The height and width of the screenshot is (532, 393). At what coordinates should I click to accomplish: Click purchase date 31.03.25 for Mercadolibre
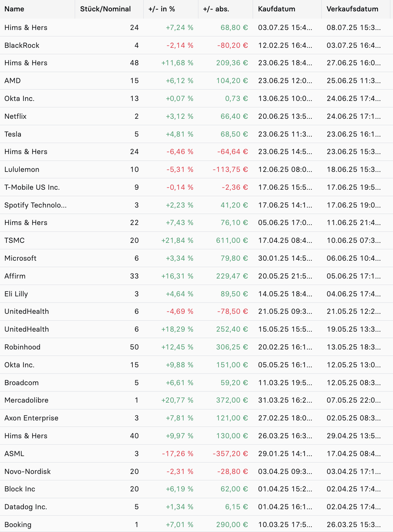click(x=285, y=400)
